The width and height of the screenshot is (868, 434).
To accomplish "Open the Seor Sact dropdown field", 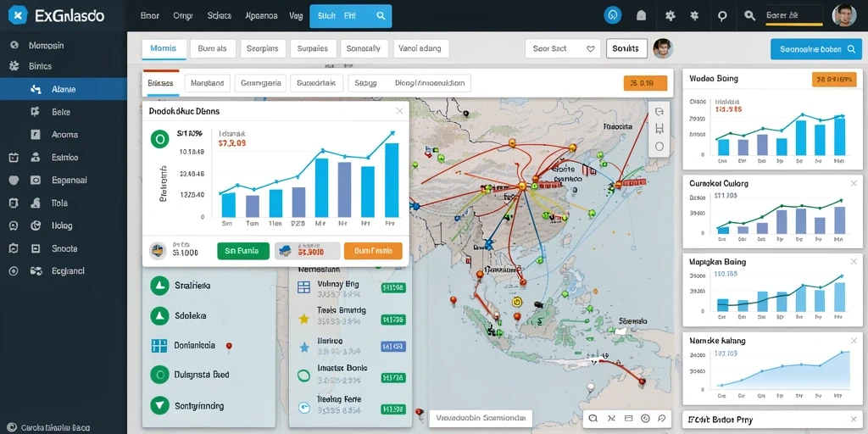I will 563,48.
